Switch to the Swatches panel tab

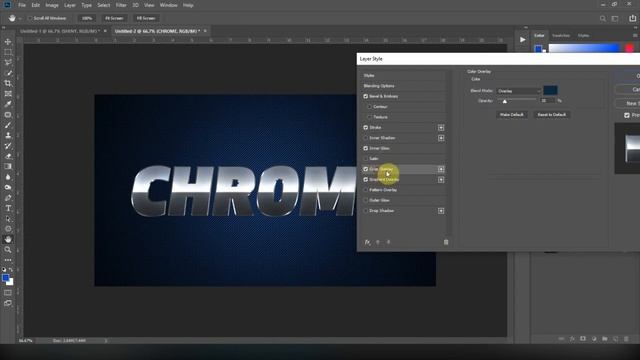point(561,36)
